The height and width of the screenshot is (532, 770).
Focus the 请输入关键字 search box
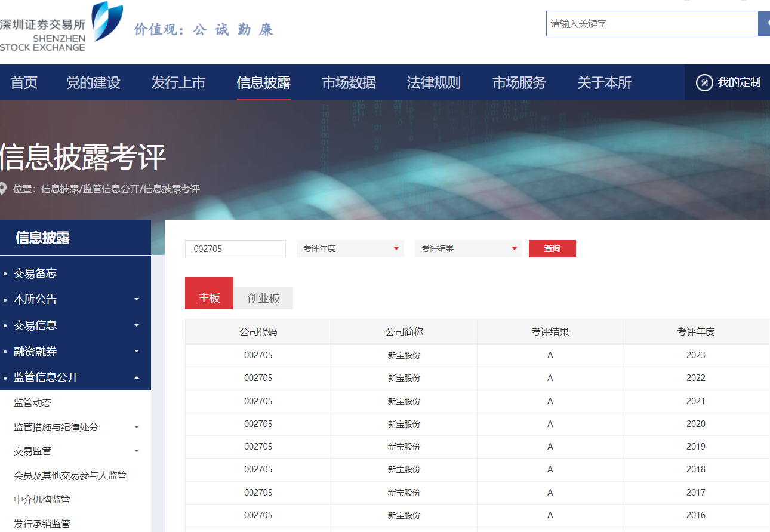pos(651,24)
